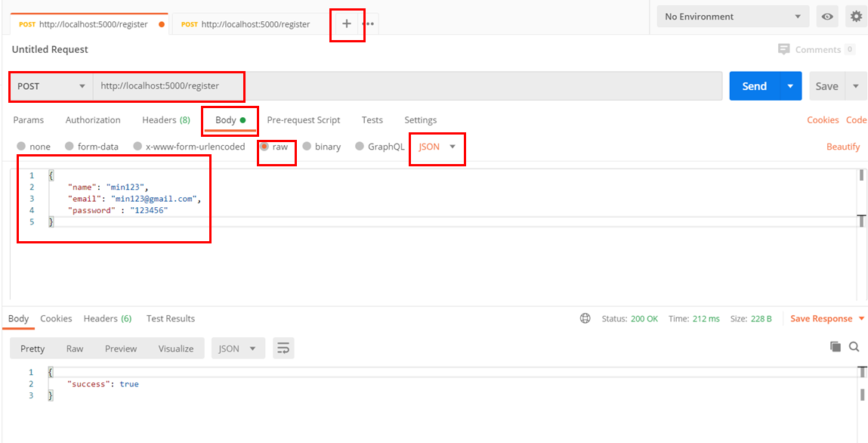The height and width of the screenshot is (443, 868).
Task: View the response Headers tab
Action: [x=107, y=318]
